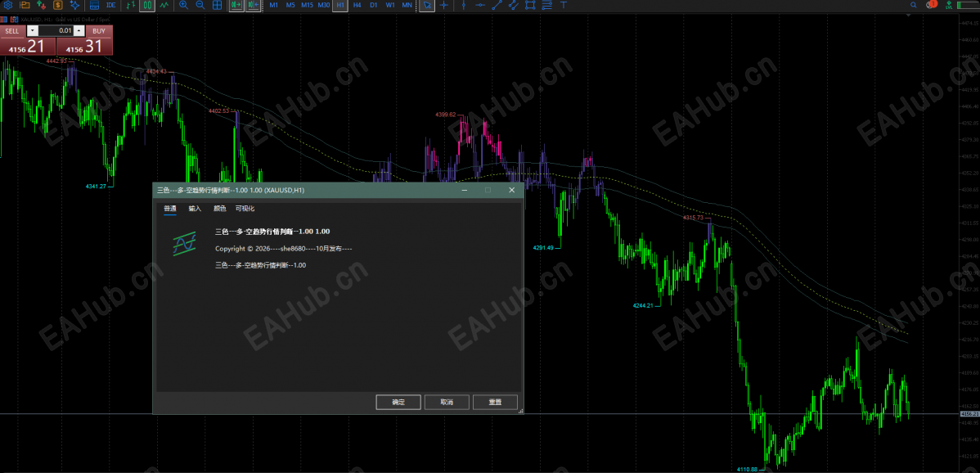Switch timeframe to H4
The height and width of the screenshot is (473, 980).
pos(357,5)
